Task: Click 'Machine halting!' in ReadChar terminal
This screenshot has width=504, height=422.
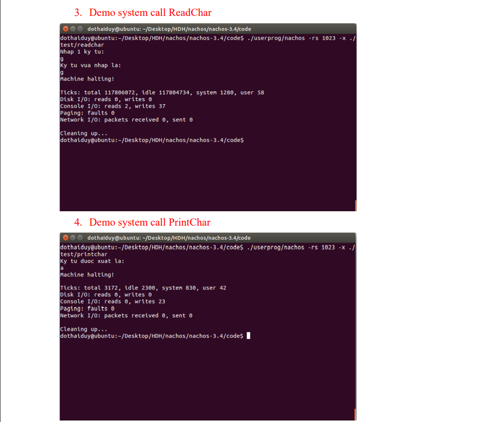Action: coord(87,79)
